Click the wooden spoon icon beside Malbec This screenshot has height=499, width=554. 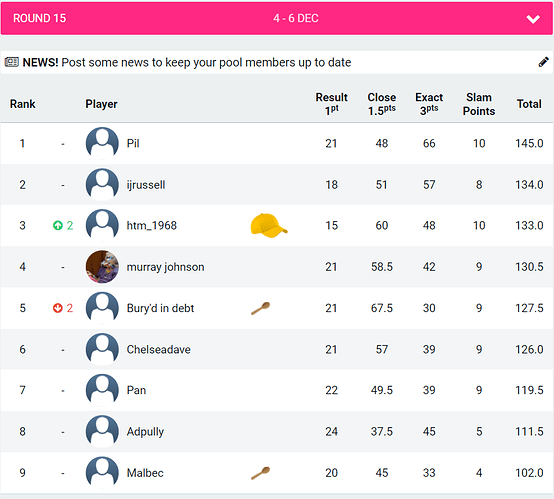[x=261, y=473]
